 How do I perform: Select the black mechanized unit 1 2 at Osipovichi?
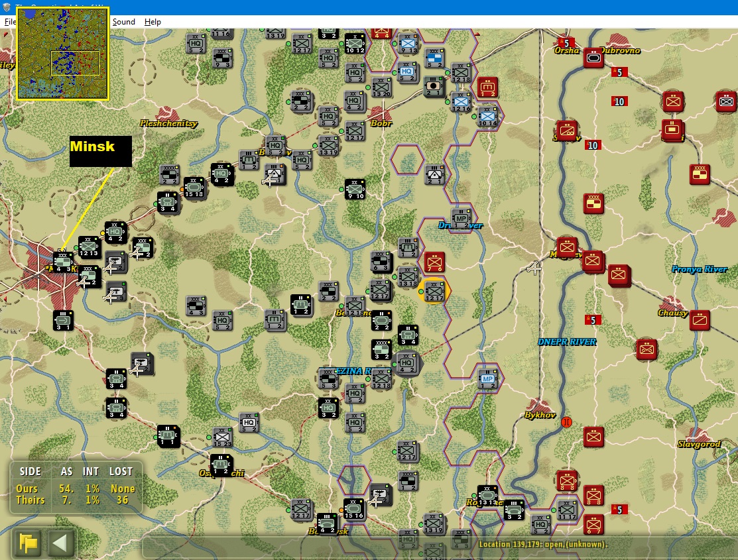220,465
